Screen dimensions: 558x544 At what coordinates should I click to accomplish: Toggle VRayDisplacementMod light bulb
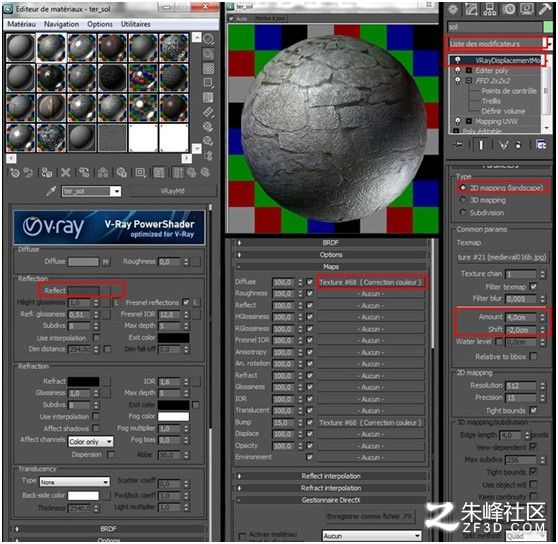(x=458, y=60)
